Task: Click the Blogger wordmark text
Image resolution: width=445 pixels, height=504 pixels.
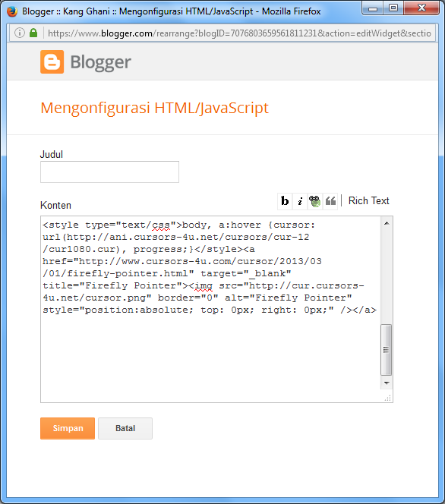Action: (101, 62)
